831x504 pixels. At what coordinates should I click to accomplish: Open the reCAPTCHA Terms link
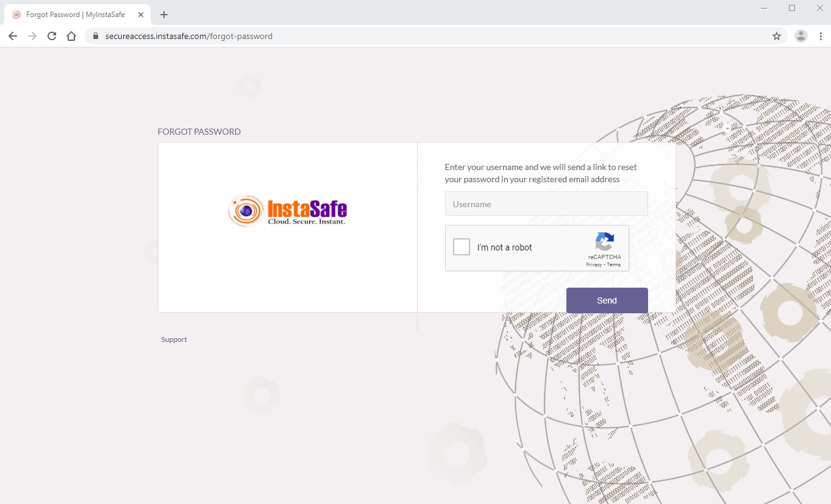coord(614,265)
